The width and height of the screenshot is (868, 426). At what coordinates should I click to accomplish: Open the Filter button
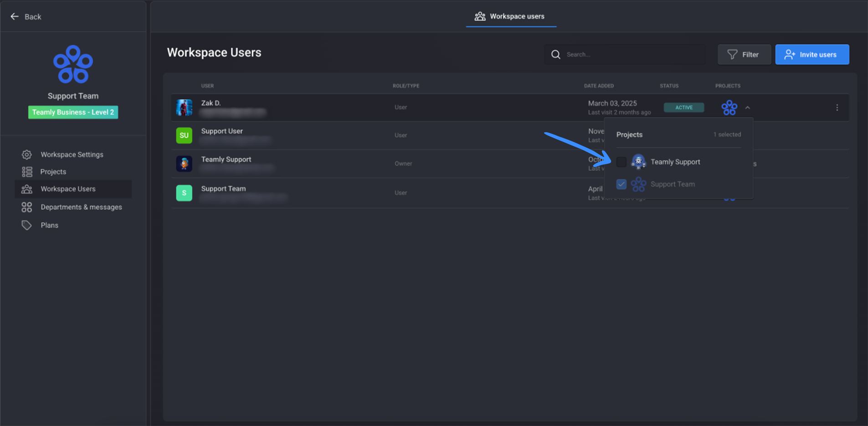coord(744,55)
